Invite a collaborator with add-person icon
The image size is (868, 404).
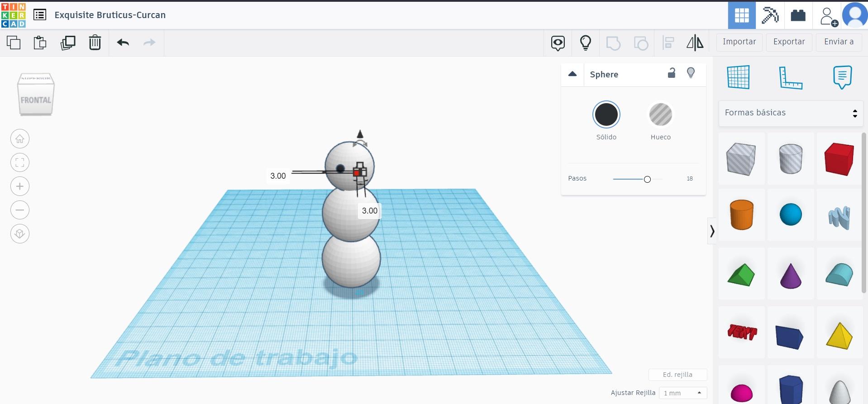point(828,16)
